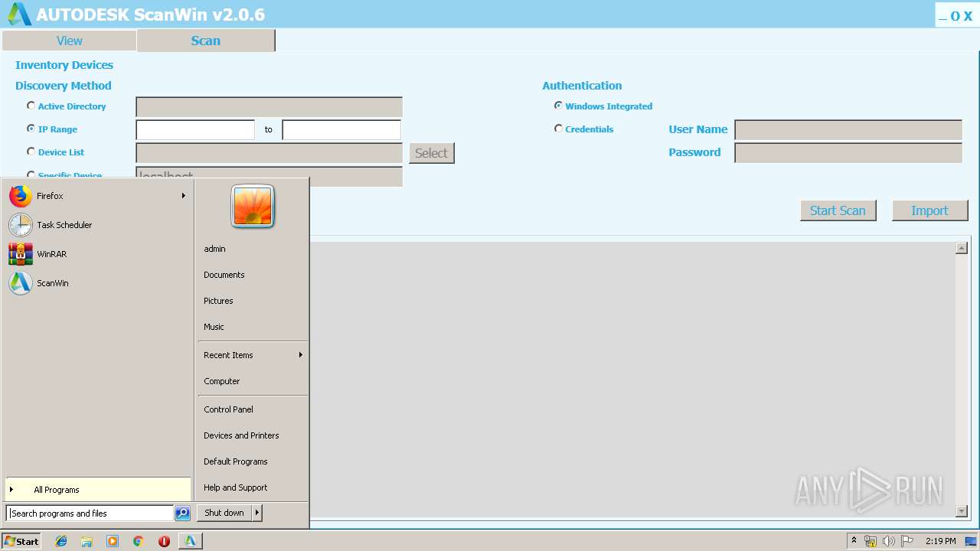Expand Recent Items submenu
Image resolution: width=980 pixels, height=551 pixels.
coord(301,355)
